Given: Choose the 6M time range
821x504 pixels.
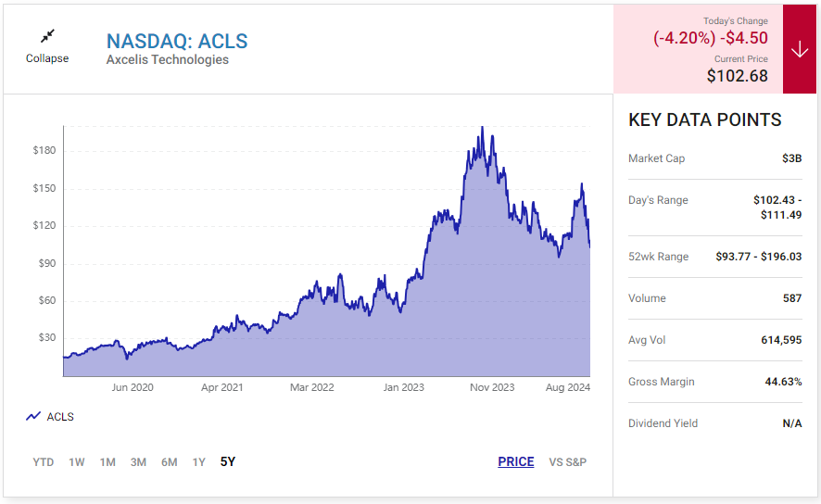Looking at the screenshot, I should pos(169,462).
